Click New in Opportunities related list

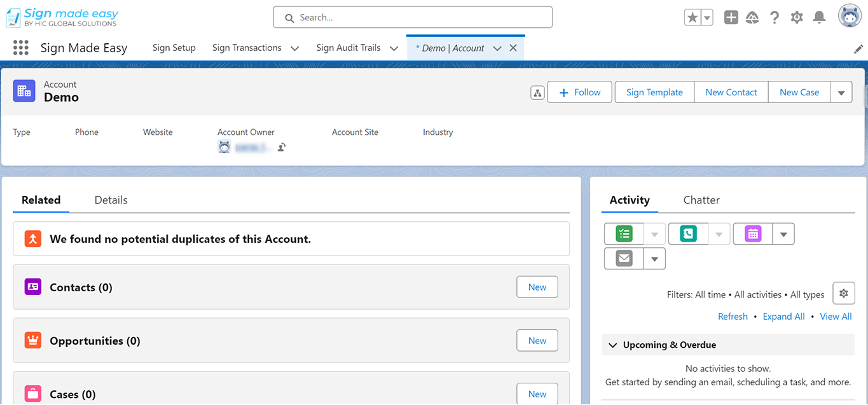537,340
